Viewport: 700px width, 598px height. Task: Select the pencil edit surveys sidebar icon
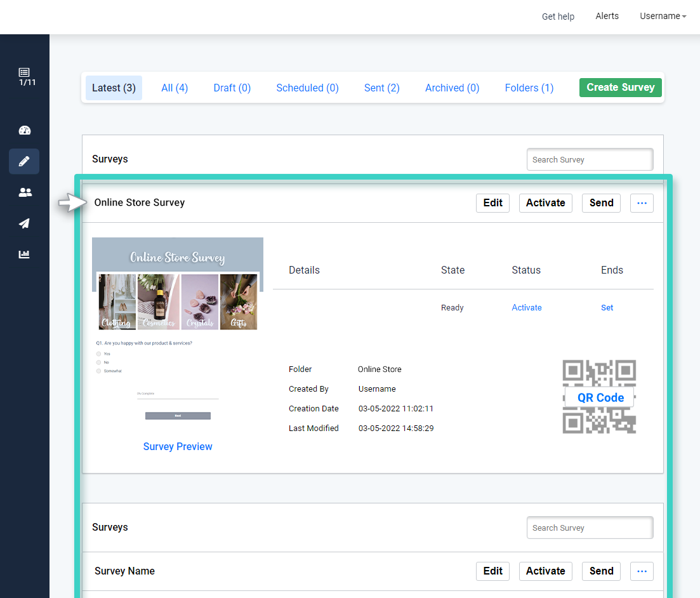[x=24, y=161]
